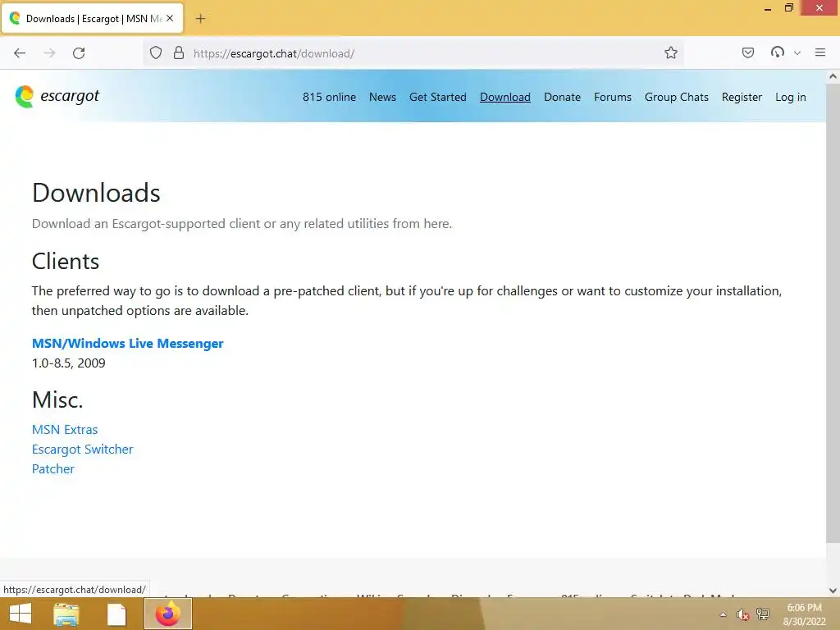
Task: Open the Donate nav item
Action: pos(562,97)
